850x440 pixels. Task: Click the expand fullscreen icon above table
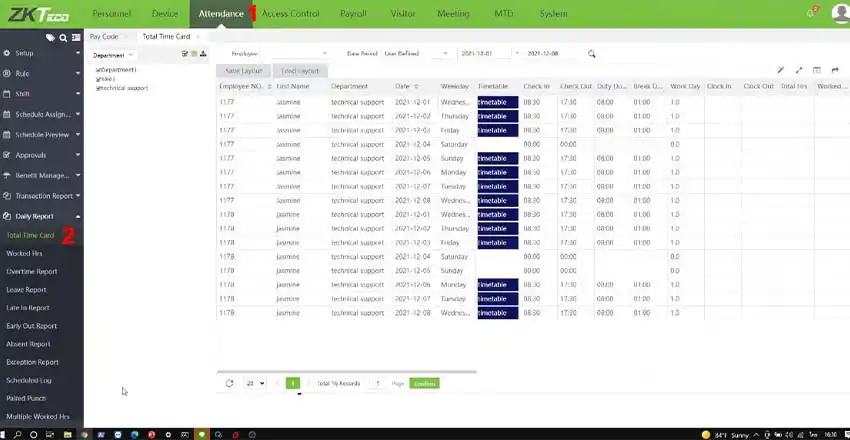pyautogui.click(x=799, y=70)
